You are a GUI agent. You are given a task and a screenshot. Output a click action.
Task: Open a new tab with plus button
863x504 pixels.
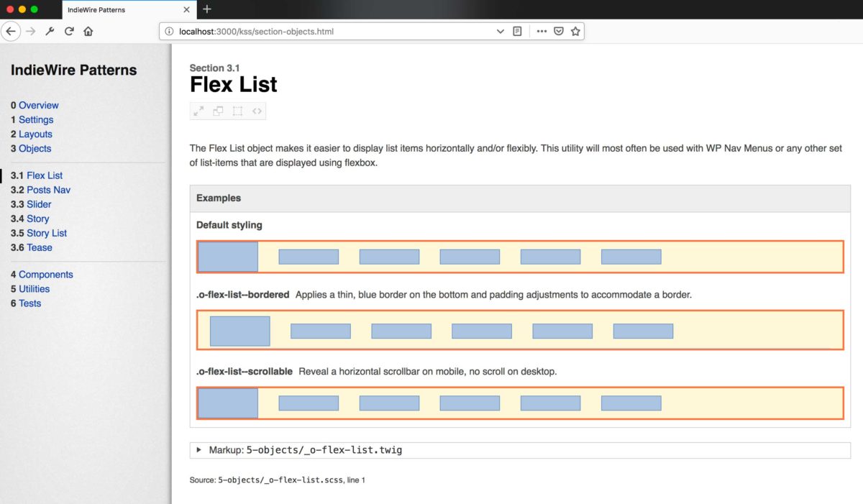pyautogui.click(x=207, y=9)
